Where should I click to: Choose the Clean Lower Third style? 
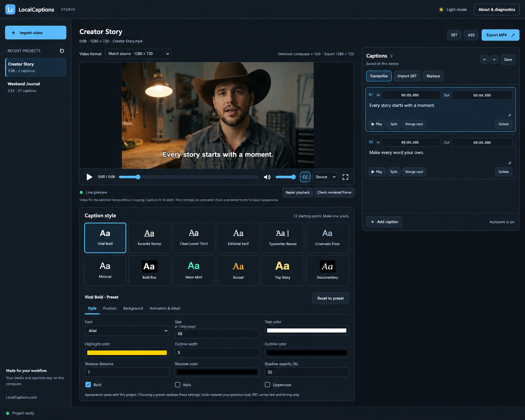tap(194, 238)
